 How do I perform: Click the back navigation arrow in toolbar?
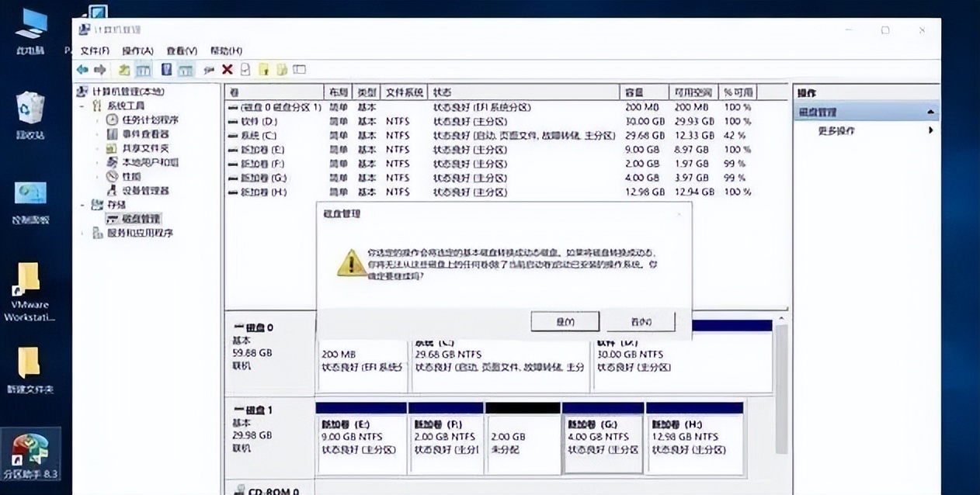click(x=82, y=69)
